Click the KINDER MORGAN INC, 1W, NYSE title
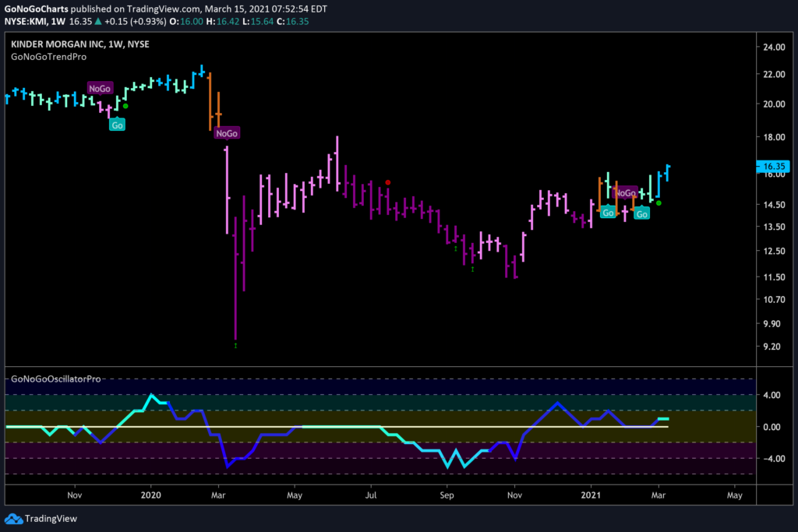 (x=80, y=44)
